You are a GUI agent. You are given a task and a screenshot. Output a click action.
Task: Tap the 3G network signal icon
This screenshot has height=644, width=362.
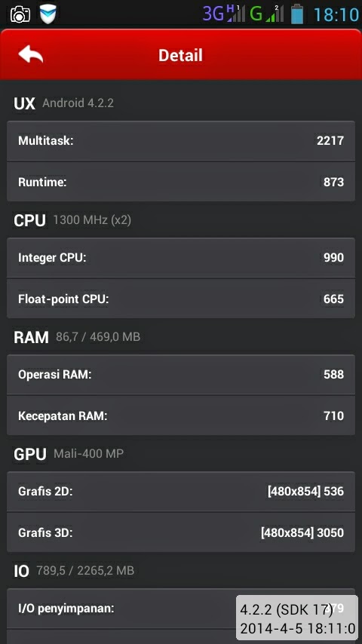223,14
